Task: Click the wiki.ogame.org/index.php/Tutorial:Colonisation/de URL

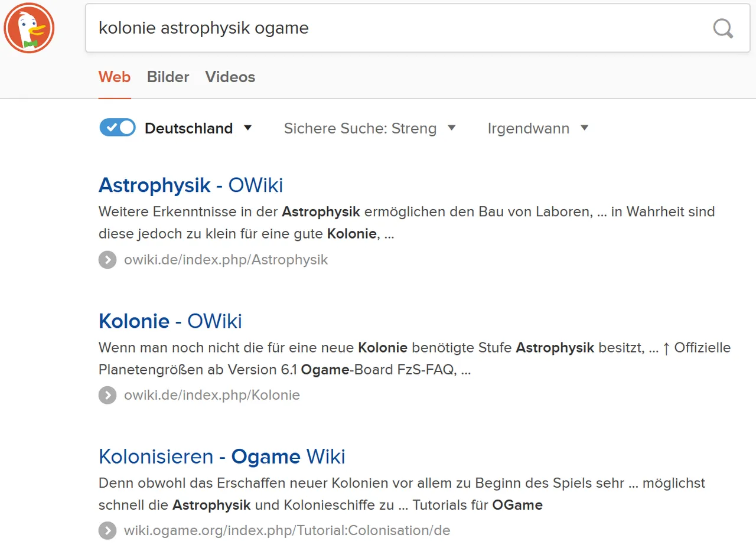Action: (x=287, y=531)
